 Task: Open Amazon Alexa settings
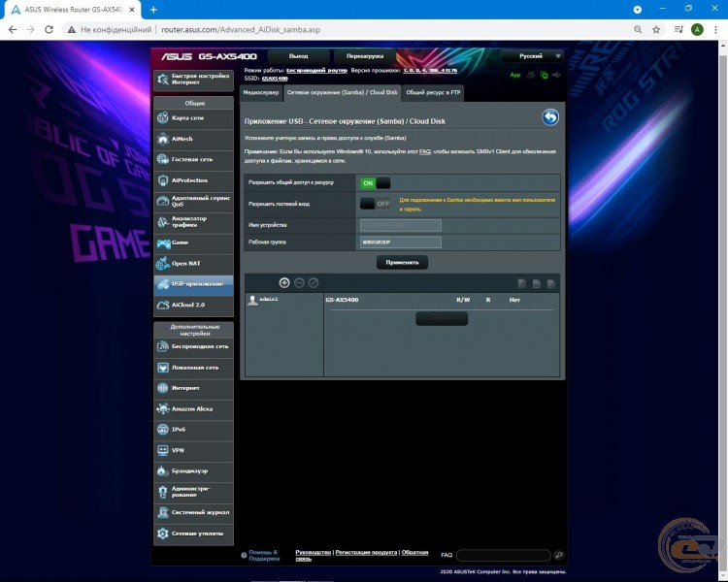point(193,409)
